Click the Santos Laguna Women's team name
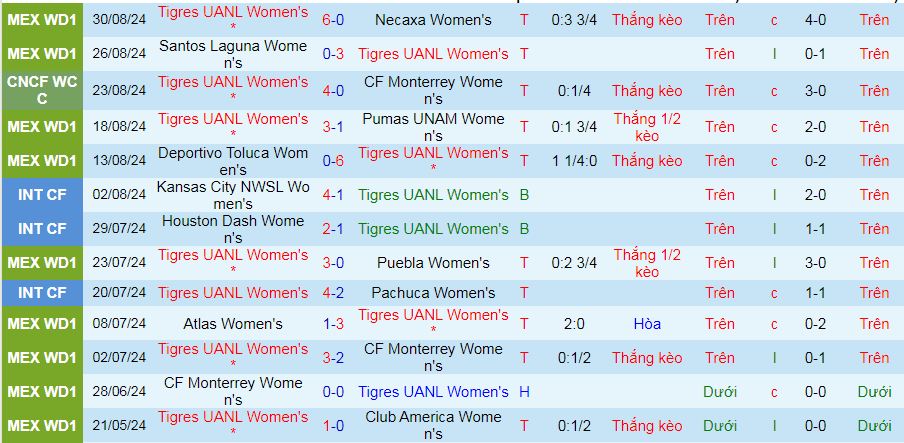This screenshot has width=904, height=443. click(232, 54)
